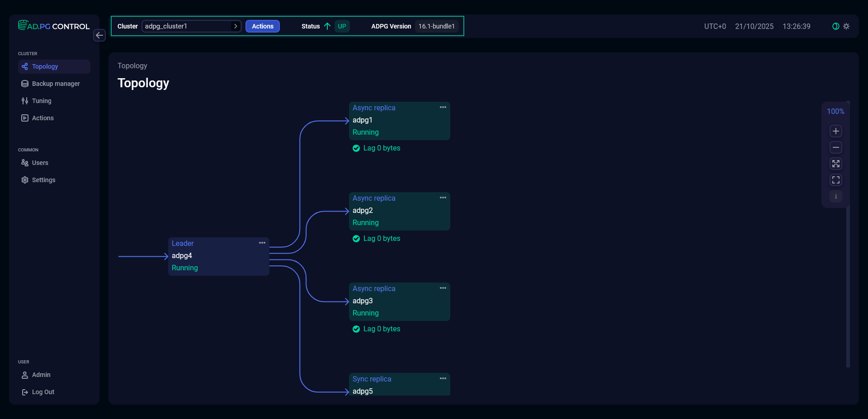Open the adpg2 async replica options menu
Image resolution: width=868 pixels, height=419 pixels.
pyautogui.click(x=443, y=198)
